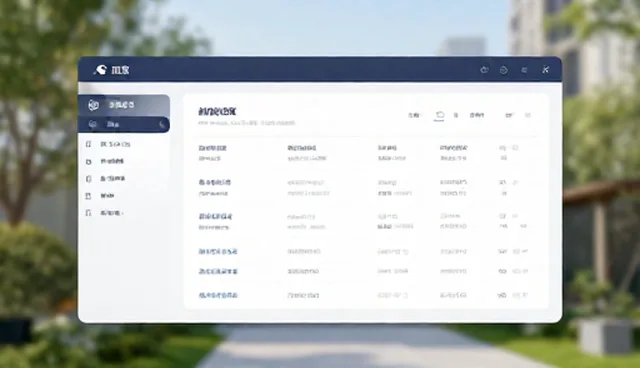
Task: Click the dark action icon in the last table row
Action: [502, 295]
